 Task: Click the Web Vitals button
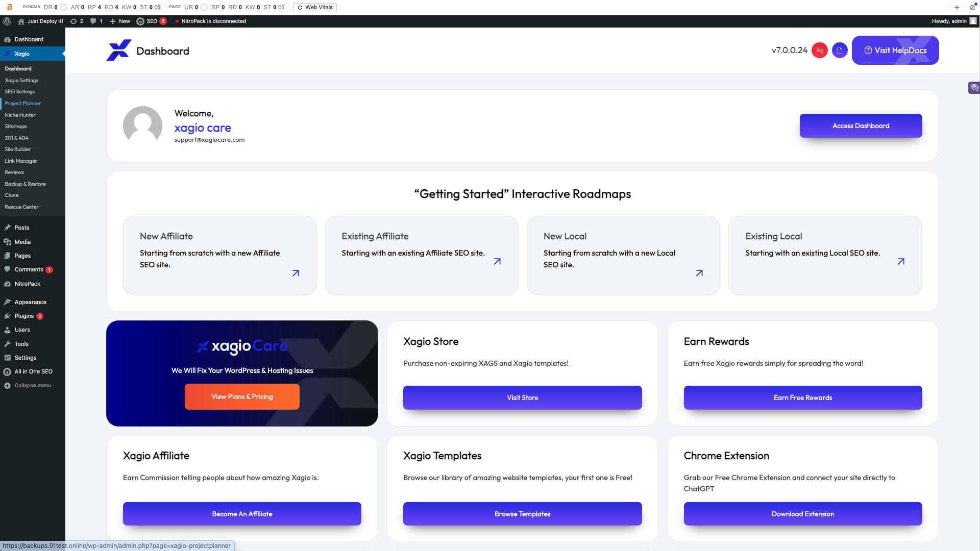(x=315, y=7)
